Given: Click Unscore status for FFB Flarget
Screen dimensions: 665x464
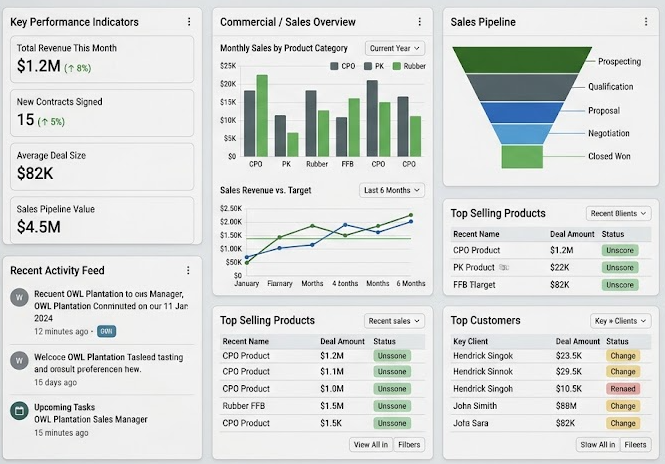Looking at the screenshot, I should (x=620, y=285).
